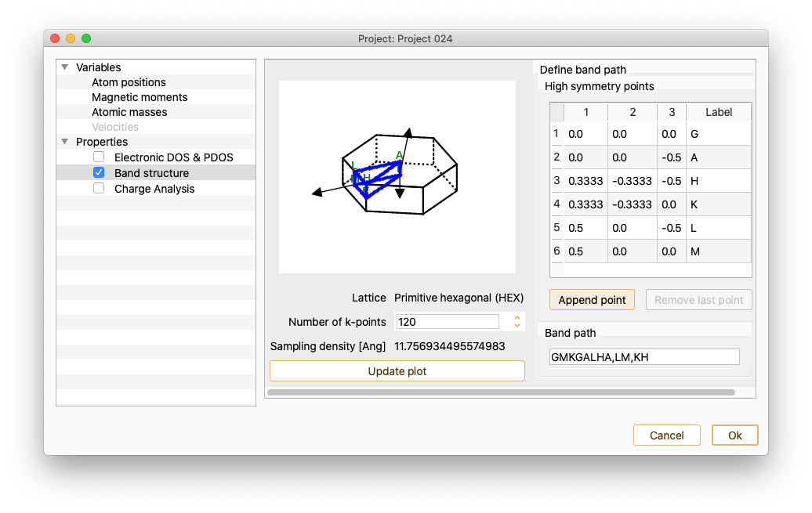
Task: Click the label cell 'M'
Action: 719,251
